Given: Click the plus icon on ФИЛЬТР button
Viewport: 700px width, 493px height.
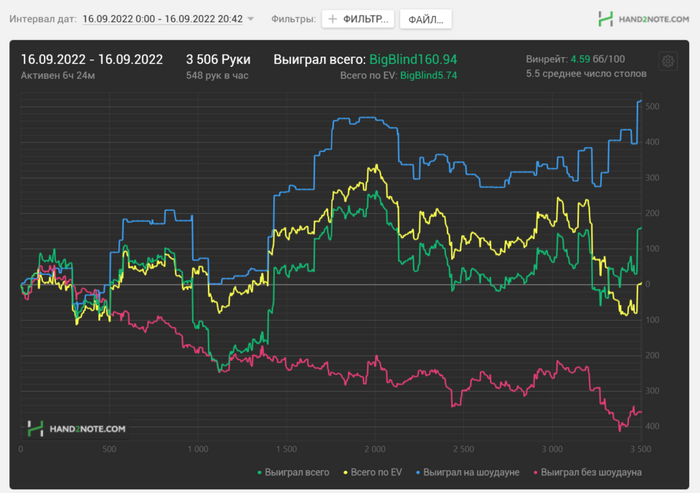Looking at the screenshot, I should (333, 19).
